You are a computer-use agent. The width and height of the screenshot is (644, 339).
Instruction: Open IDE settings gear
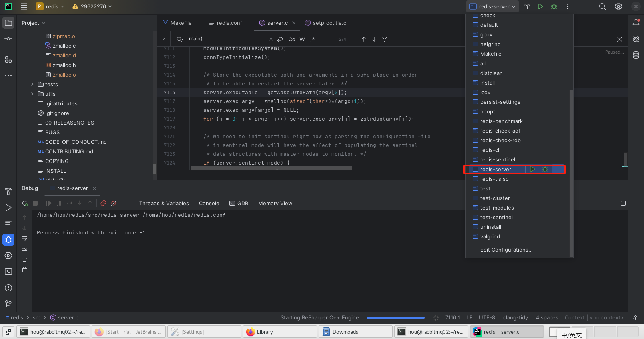click(x=618, y=6)
